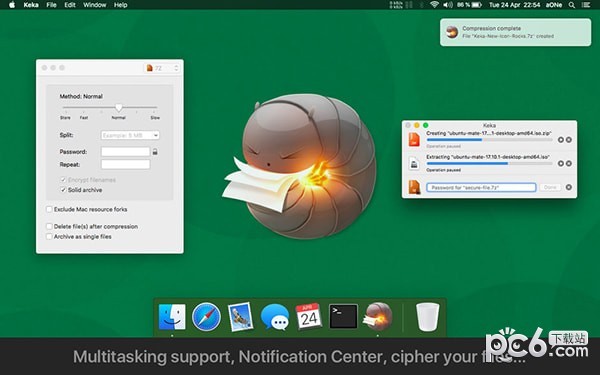Click the 7z file icon beside password prompt

414,187
